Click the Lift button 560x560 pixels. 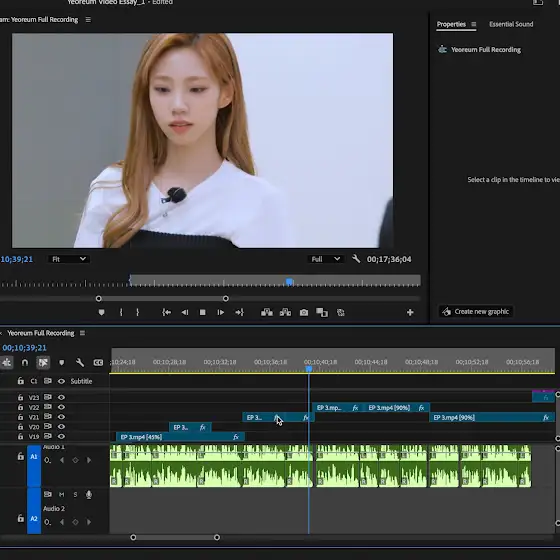pos(267,312)
